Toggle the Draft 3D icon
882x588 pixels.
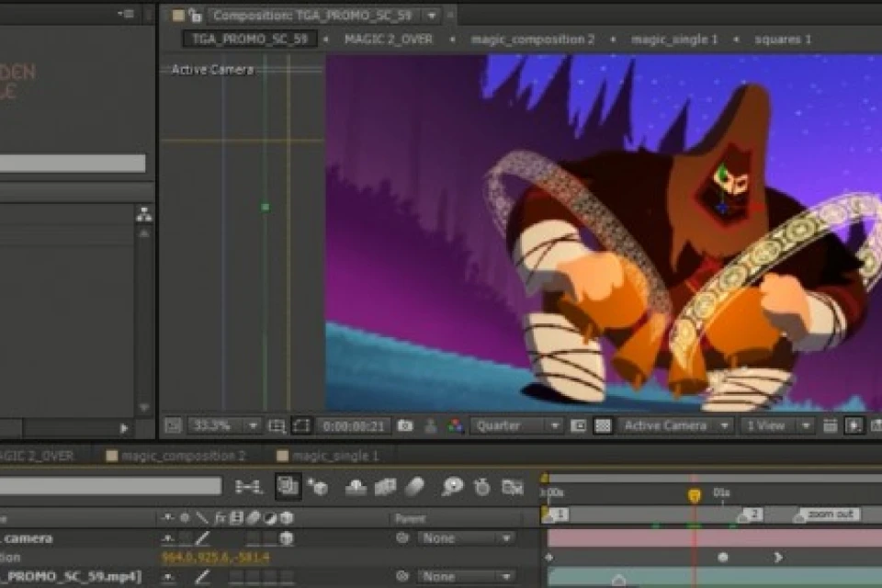click(318, 487)
